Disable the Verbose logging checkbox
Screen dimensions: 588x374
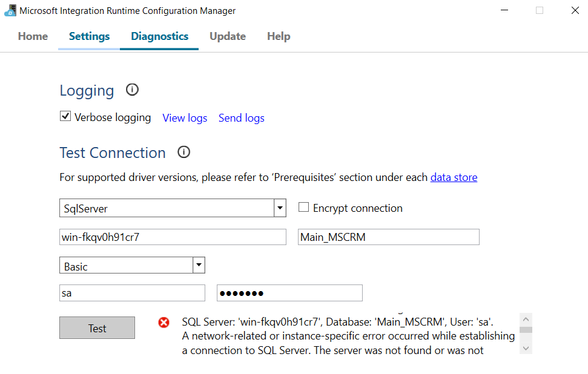click(65, 116)
